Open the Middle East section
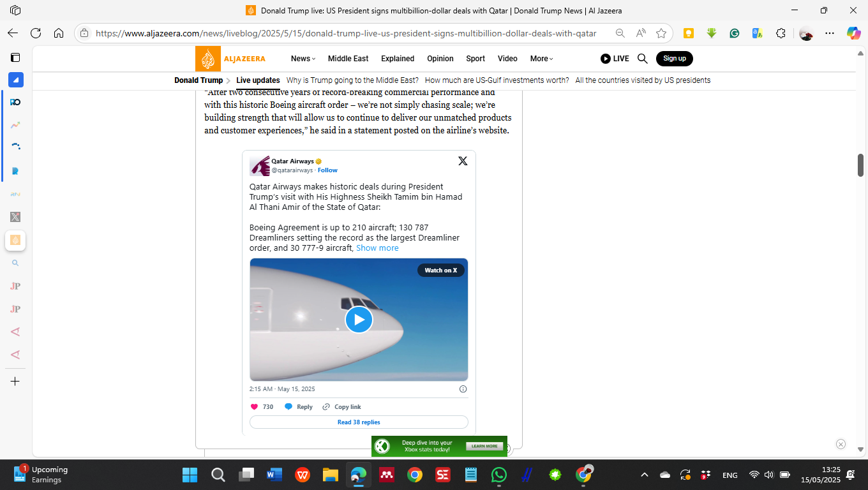Screen dimensions: 868x490 348,59
